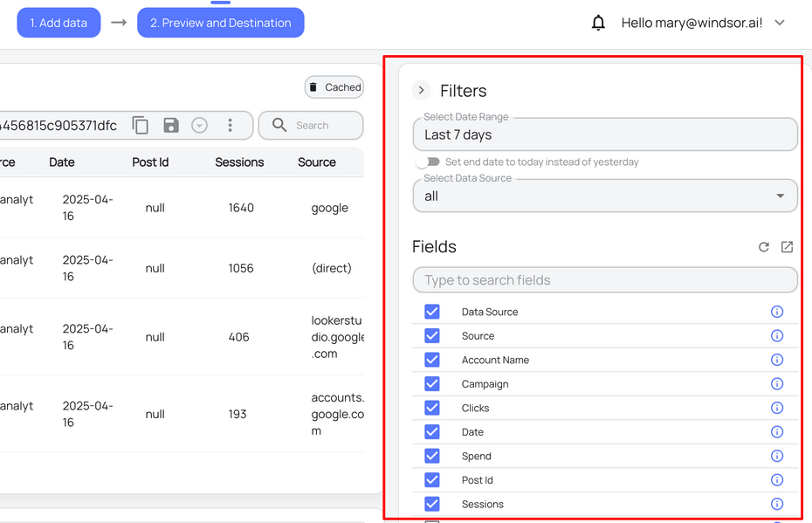Open the notifications bell
This screenshot has height=523, width=812.
coord(598,23)
